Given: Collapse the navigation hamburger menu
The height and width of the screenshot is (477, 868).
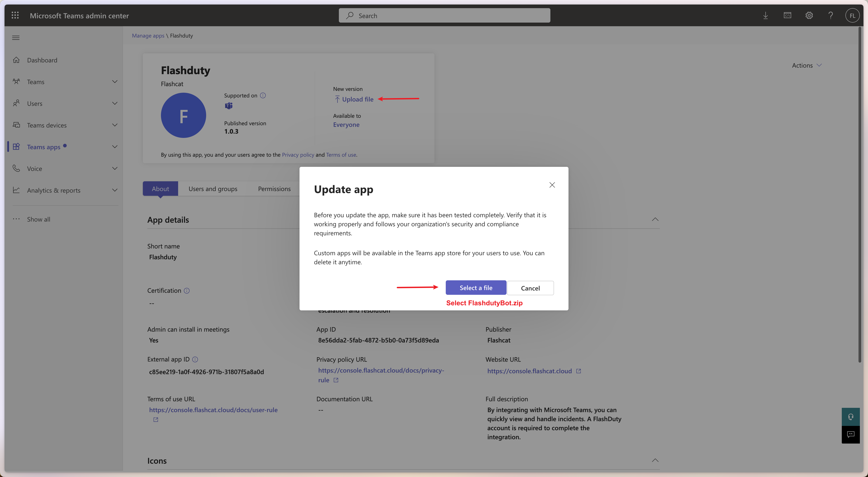Looking at the screenshot, I should 16,38.
